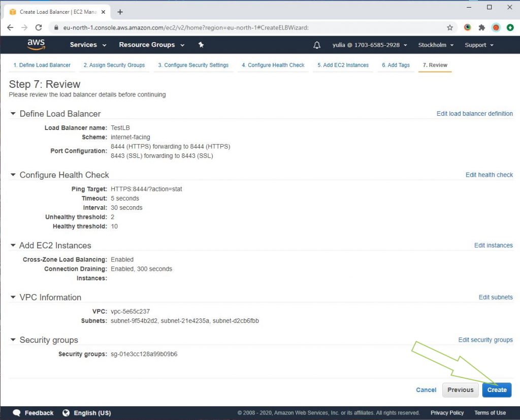Screen dimensions: 520x420
Task: Open the Resource Groups dropdown
Action: (x=151, y=45)
